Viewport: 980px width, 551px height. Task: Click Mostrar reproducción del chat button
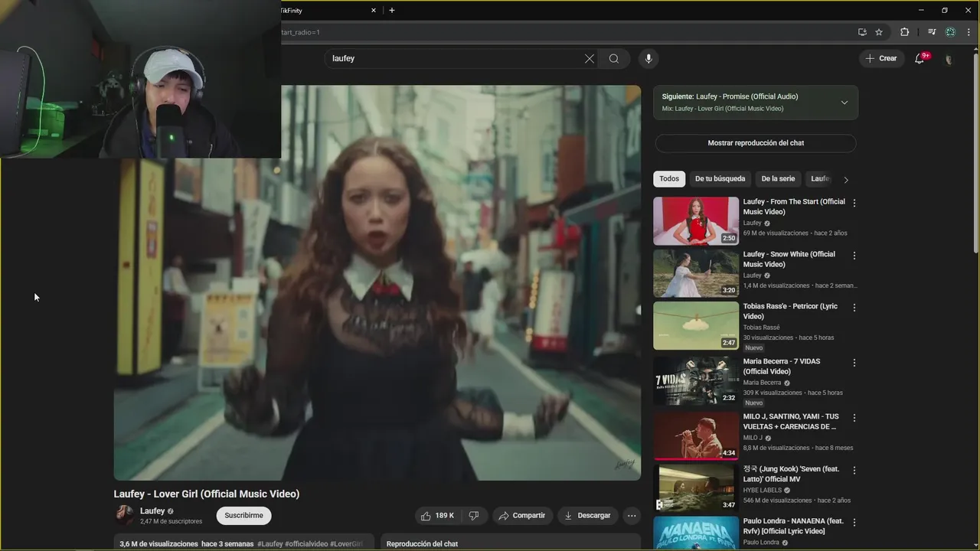pos(756,143)
